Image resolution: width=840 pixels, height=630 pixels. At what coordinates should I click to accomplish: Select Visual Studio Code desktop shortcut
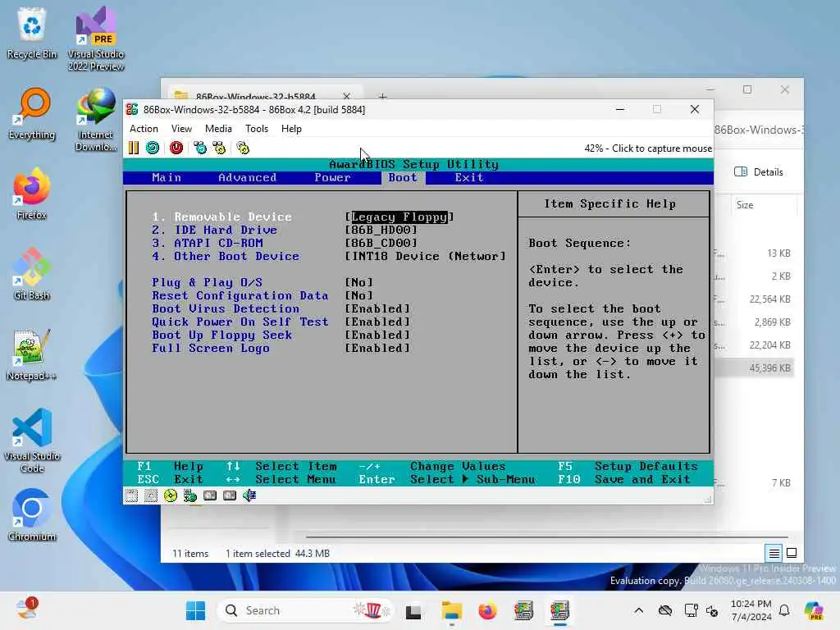[x=32, y=441]
